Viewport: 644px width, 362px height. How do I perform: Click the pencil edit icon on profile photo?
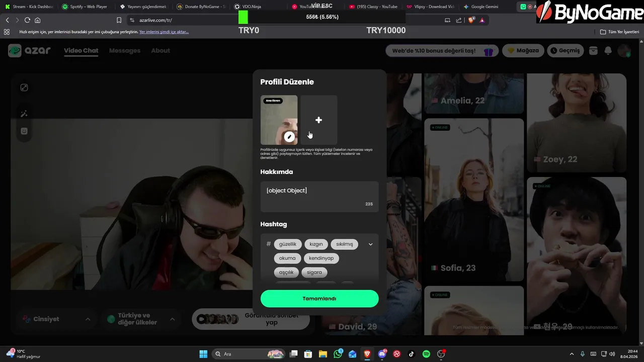289,136
